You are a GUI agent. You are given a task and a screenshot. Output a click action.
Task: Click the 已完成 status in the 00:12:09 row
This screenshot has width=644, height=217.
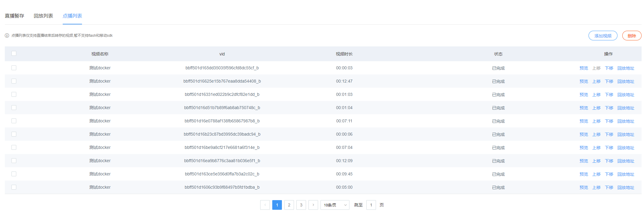[498, 161]
